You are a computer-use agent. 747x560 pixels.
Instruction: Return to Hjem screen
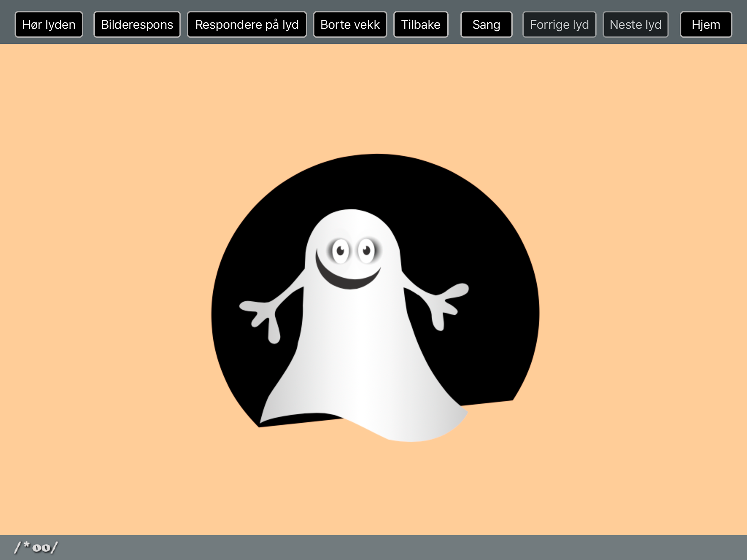[705, 25]
